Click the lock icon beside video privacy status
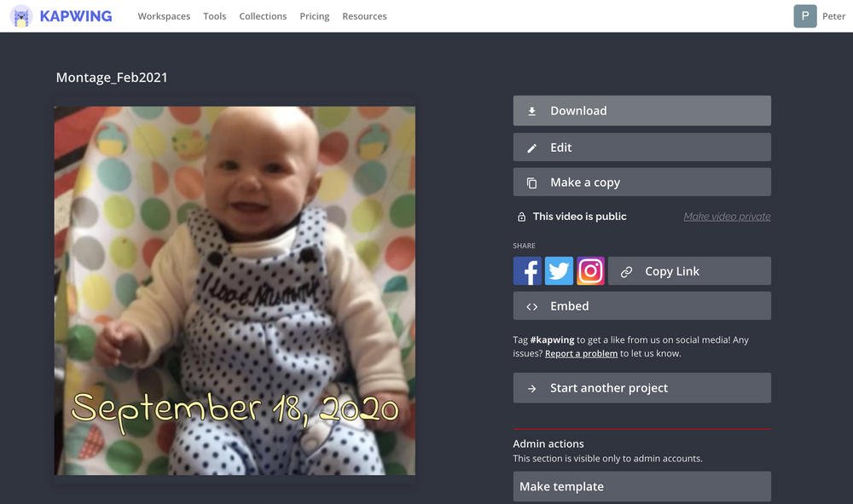Viewport: 853px width, 504px height. (521, 216)
